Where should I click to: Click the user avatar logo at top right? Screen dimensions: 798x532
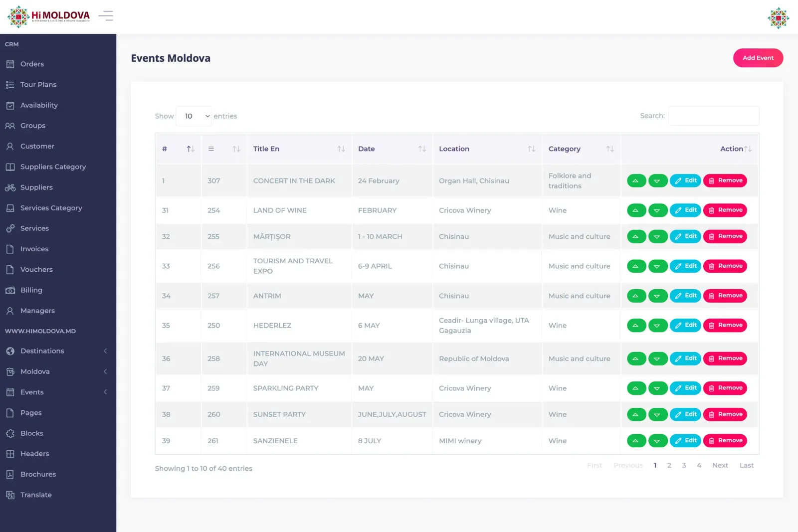(x=778, y=18)
